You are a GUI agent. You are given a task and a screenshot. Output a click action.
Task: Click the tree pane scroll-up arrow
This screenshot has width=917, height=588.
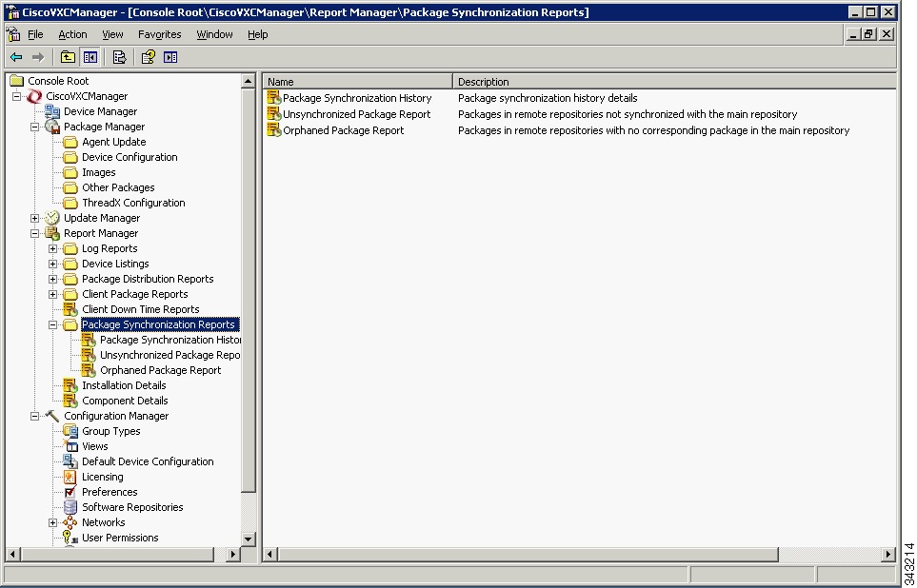[x=248, y=81]
